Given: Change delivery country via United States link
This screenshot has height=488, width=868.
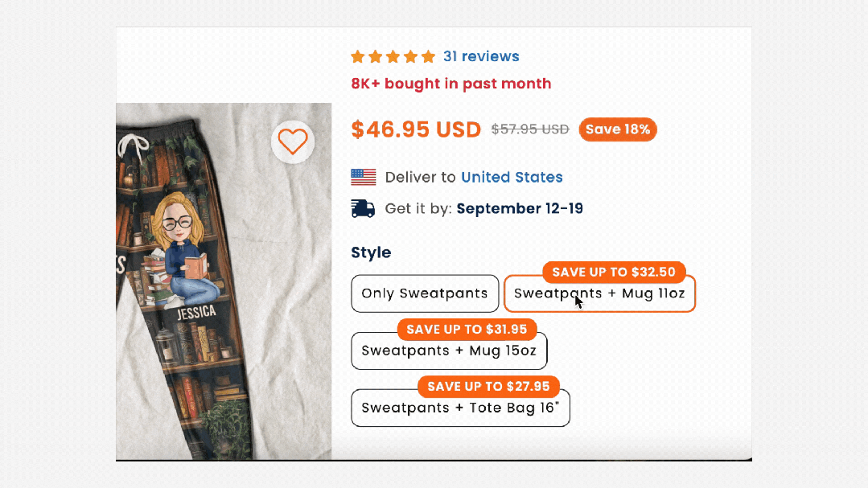Looking at the screenshot, I should coord(512,177).
